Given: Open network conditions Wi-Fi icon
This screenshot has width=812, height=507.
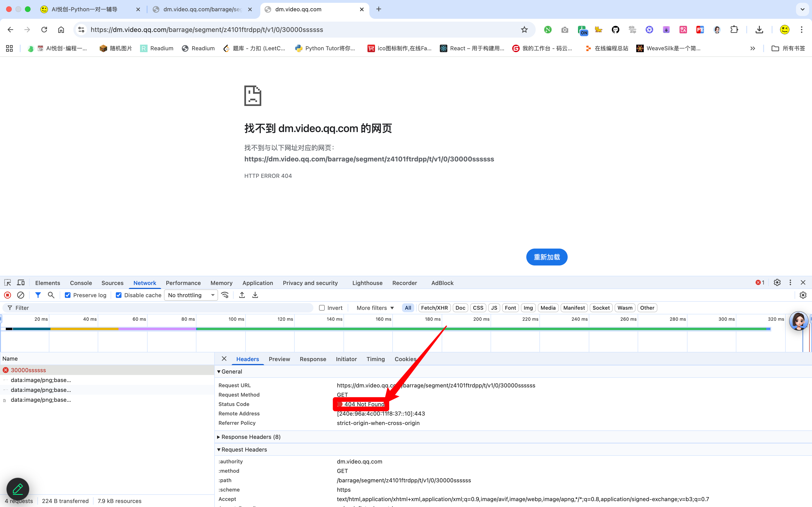Looking at the screenshot, I should pos(225,295).
